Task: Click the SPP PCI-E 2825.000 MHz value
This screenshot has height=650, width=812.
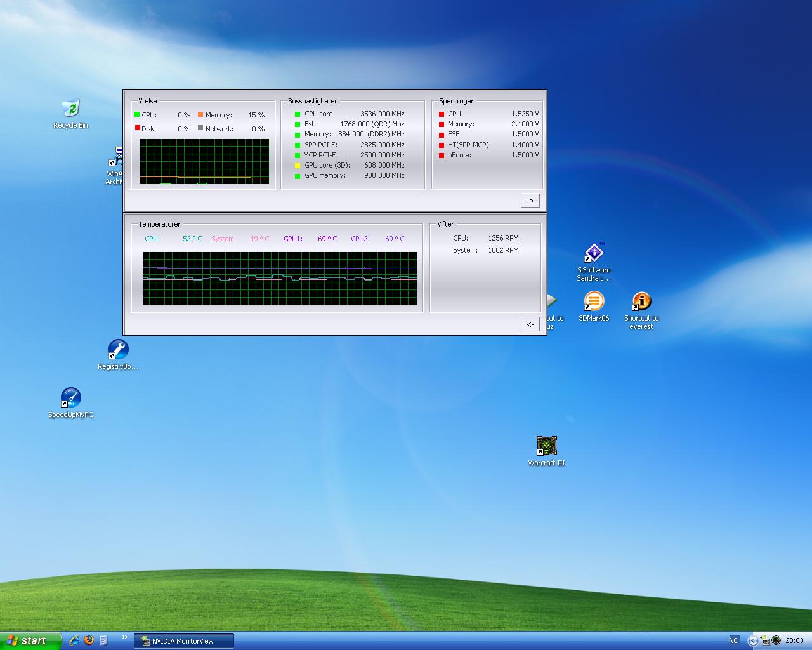Action: tap(382, 145)
